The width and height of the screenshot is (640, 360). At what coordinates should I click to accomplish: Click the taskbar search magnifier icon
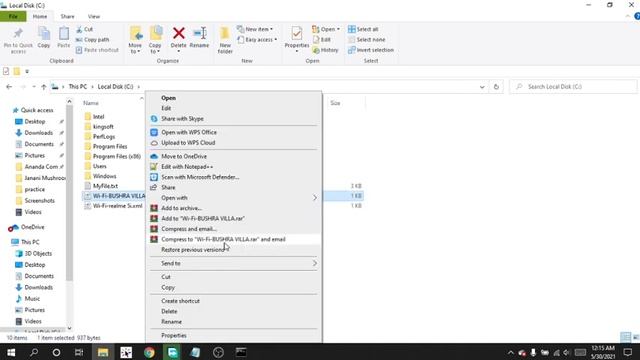(34, 352)
